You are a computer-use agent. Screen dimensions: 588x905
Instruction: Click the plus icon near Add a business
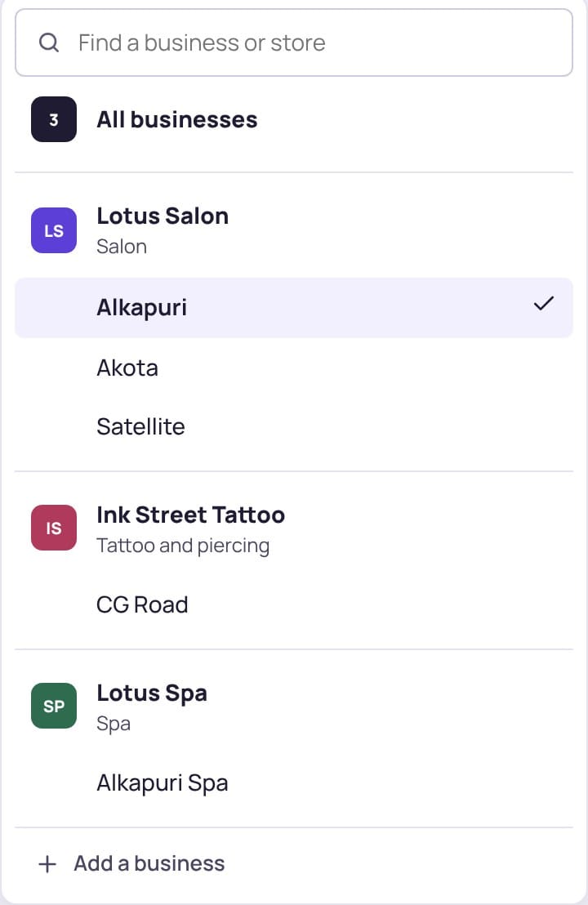(47, 864)
